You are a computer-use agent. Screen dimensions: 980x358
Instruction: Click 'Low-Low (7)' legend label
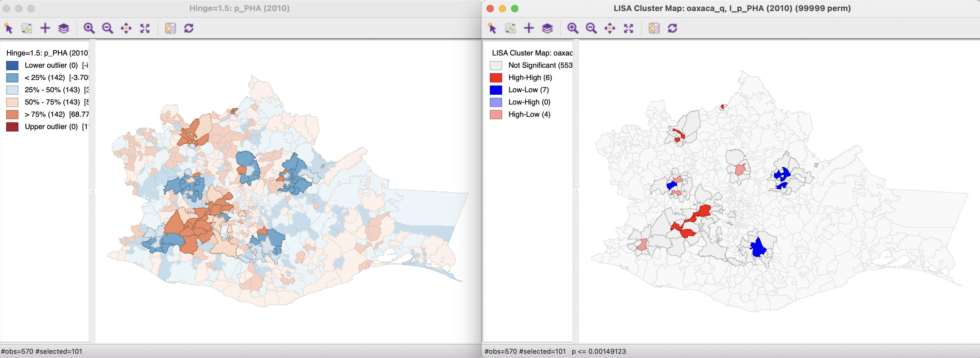529,90
